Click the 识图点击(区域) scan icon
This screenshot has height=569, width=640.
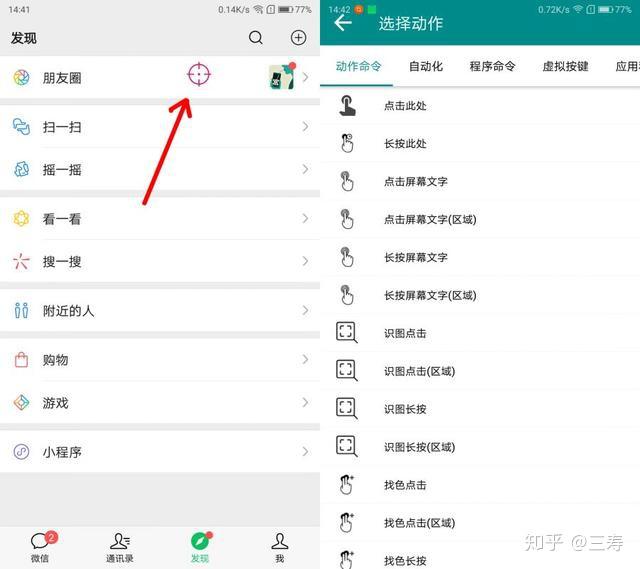(x=347, y=370)
